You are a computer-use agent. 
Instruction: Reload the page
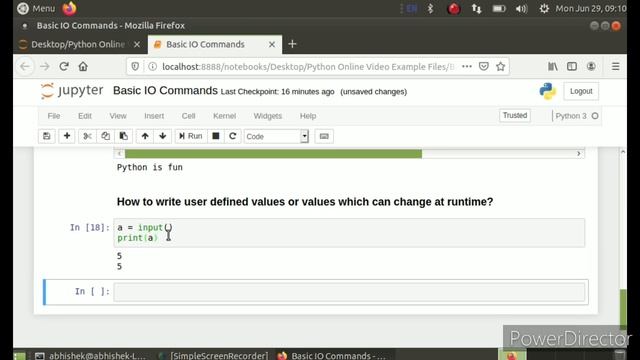pos(64,67)
